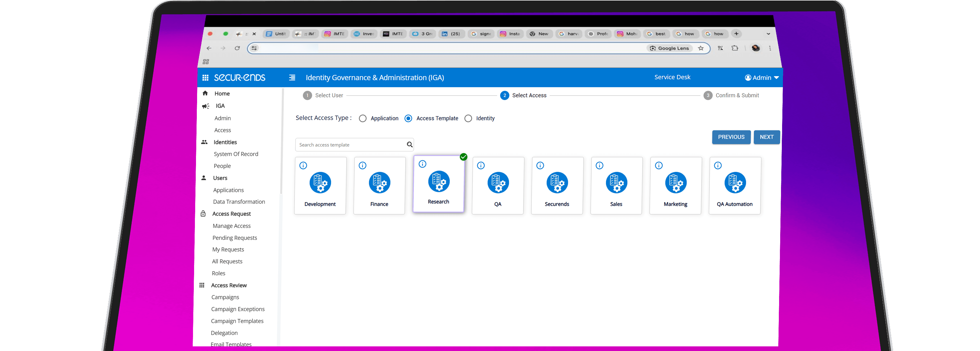The height and width of the screenshot is (351, 980).
Task: Open Campaign Exceptions in sidebar
Action: click(238, 309)
